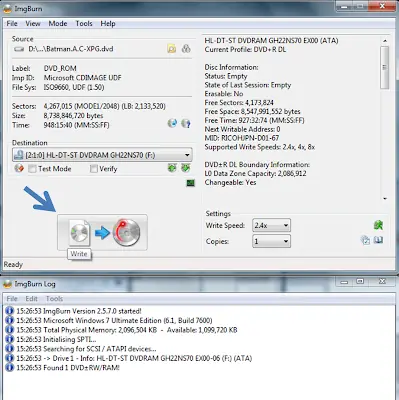
Task: Click the Drive 1 Info log line
Action: (134, 358)
